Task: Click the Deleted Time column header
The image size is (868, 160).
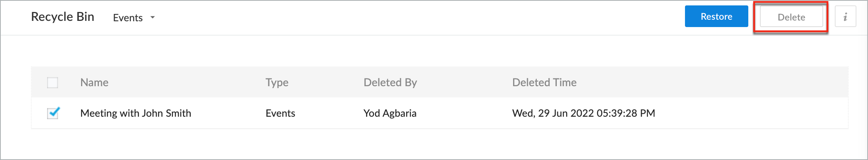Action: pyautogui.click(x=544, y=82)
